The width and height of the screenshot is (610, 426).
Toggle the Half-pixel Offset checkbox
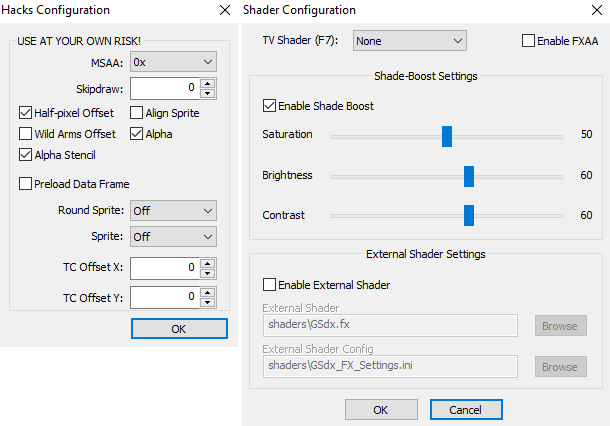pos(26,113)
